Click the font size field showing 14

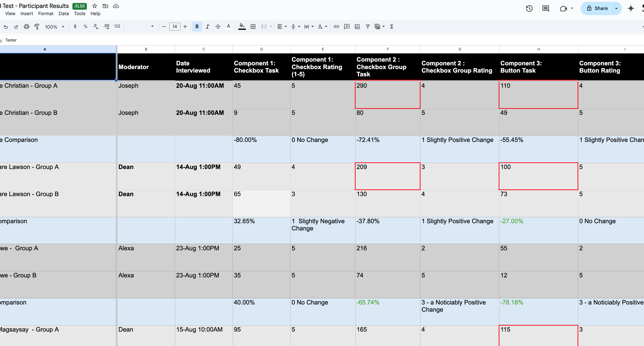[x=174, y=26]
